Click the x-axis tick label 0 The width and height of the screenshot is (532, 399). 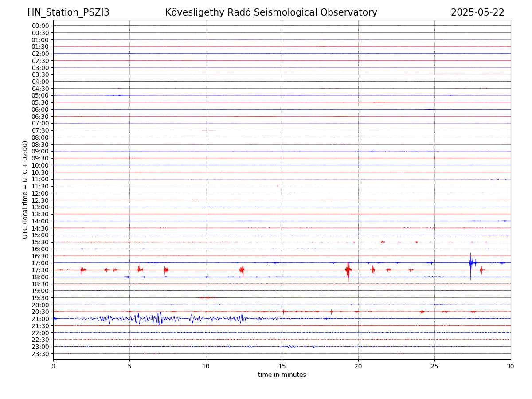[53, 366]
